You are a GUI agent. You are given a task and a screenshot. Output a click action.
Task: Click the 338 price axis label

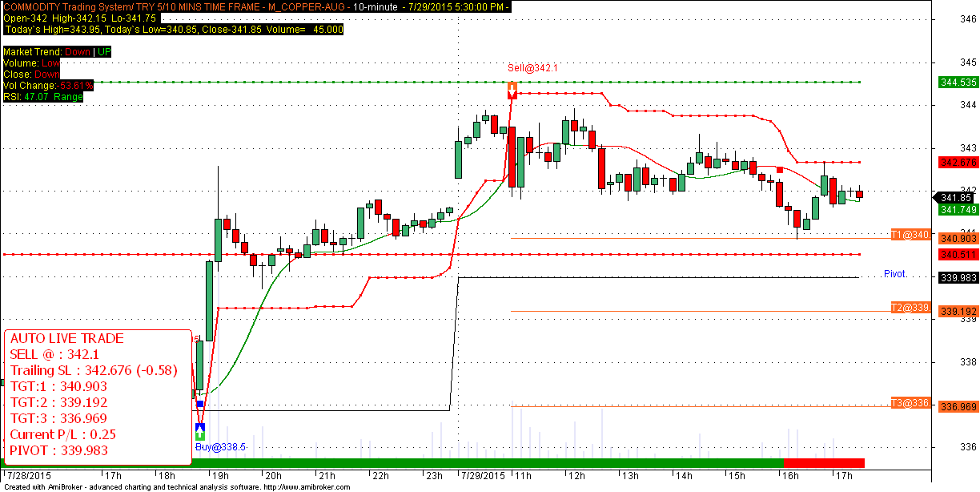click(969, 361)
